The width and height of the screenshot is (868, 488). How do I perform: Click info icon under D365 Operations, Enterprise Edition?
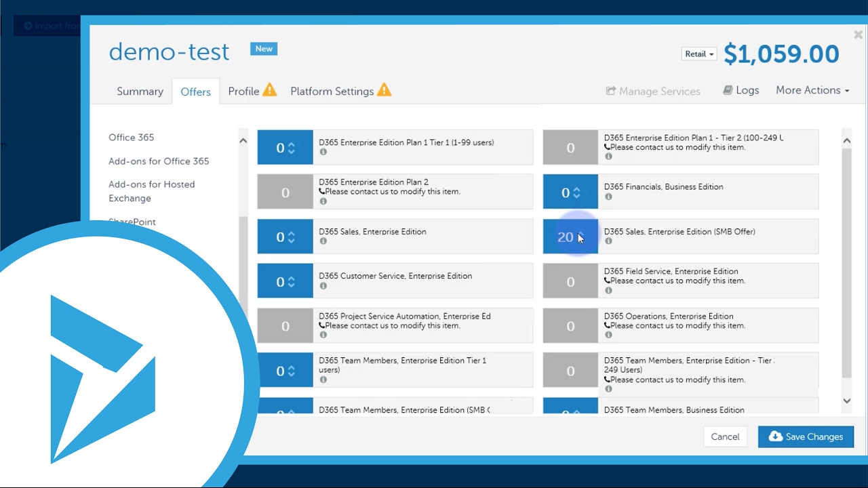tap(608, 335)
